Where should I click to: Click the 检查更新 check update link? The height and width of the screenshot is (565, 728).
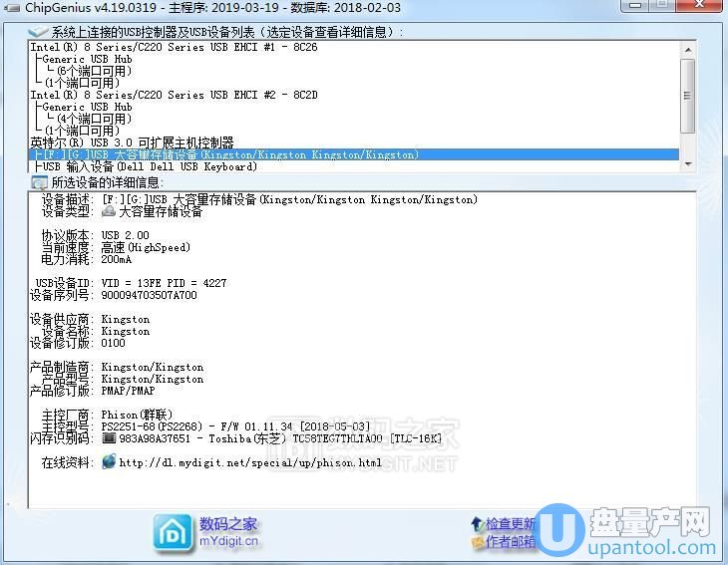(x=511, y=524)
